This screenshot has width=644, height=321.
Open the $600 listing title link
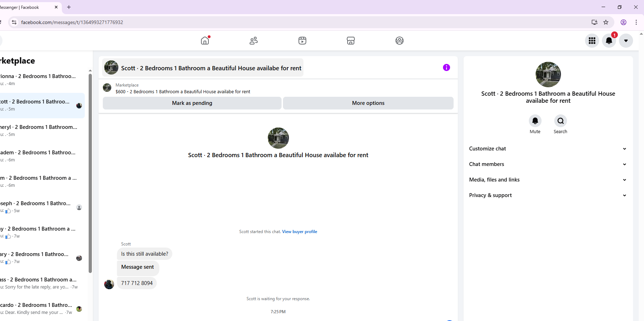(183, 91)
